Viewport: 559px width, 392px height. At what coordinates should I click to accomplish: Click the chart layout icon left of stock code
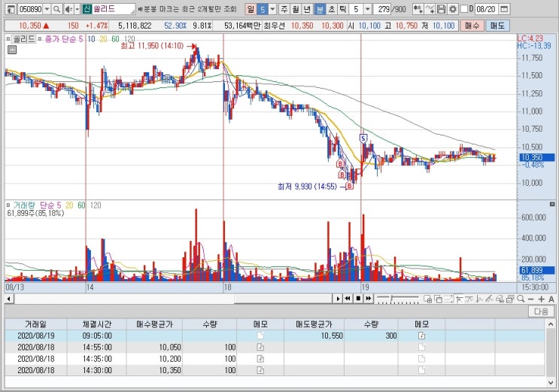tap(11, 9)
